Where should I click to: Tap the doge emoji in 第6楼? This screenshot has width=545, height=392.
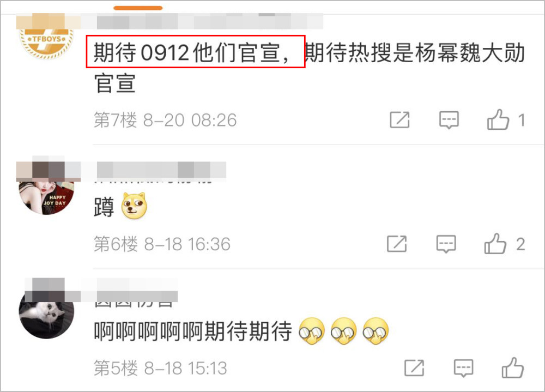(x=134, y=206)
